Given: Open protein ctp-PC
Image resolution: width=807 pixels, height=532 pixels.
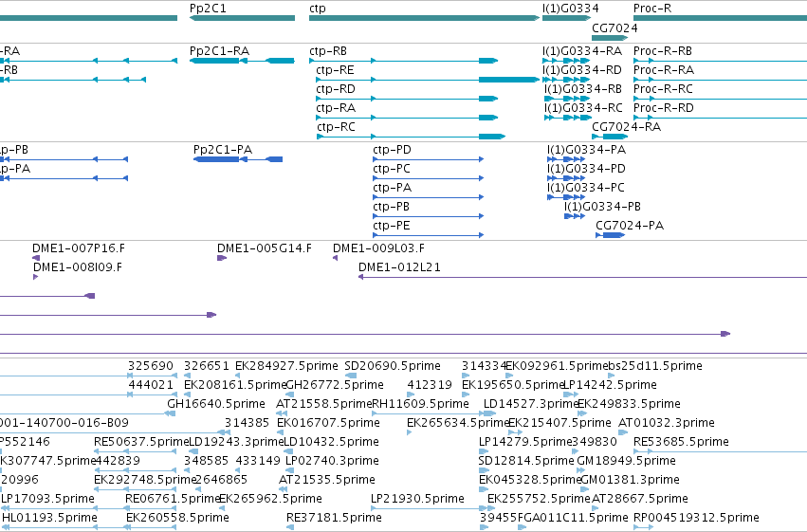Looking at the screenshot, I should pyautogui.click(x=392, y=169).
